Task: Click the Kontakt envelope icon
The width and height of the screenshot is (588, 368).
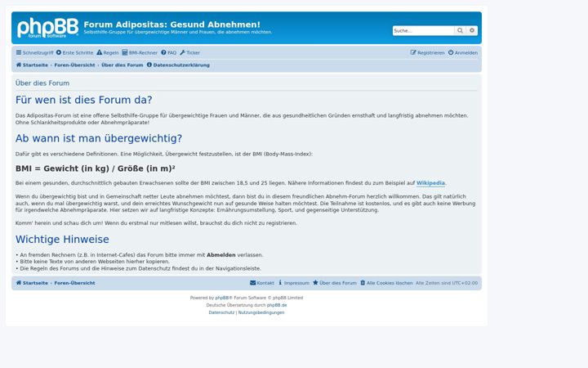Action: tap(253, 283)
